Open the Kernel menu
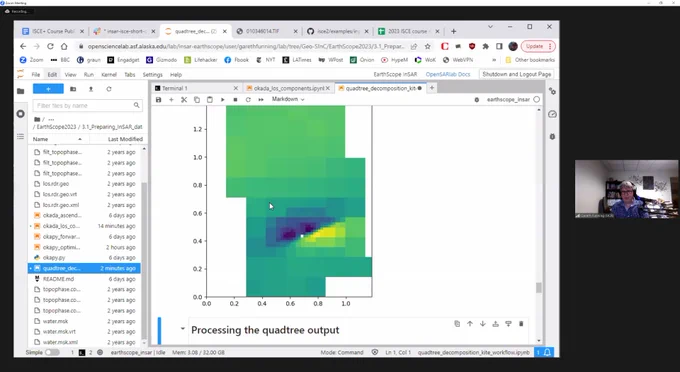 tap(109, 75)
